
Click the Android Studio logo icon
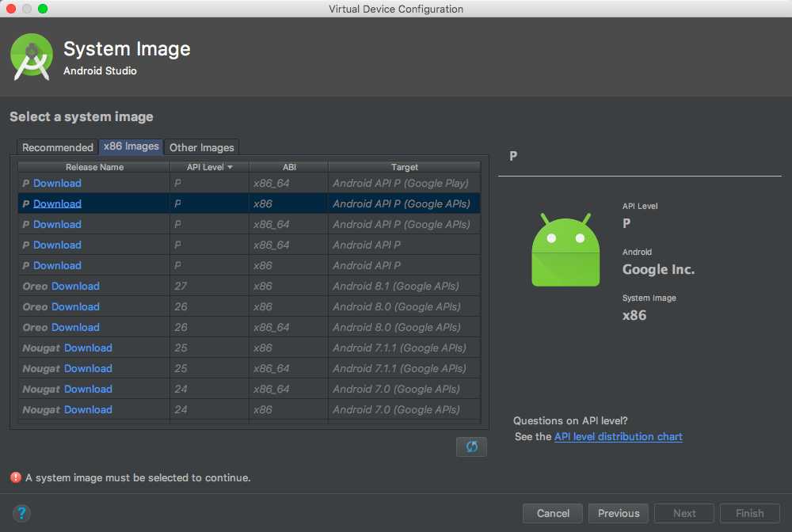point(32,57)
